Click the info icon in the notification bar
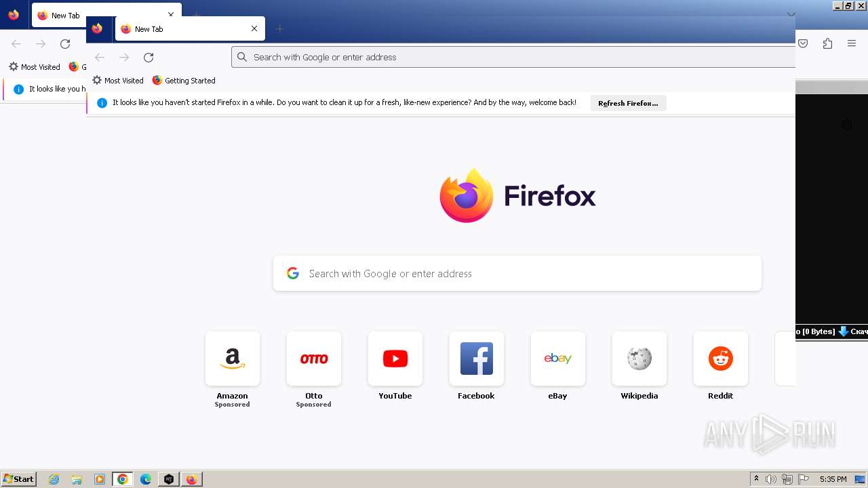 pos(102,103)
